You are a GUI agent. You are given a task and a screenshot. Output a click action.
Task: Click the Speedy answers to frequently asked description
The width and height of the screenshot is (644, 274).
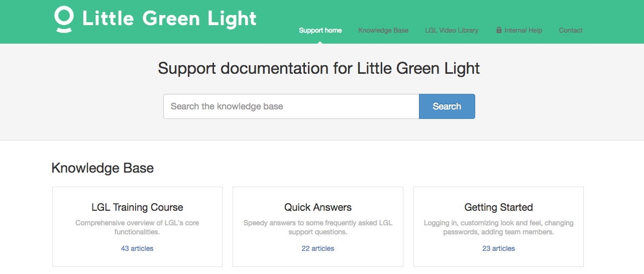[318, 227]
